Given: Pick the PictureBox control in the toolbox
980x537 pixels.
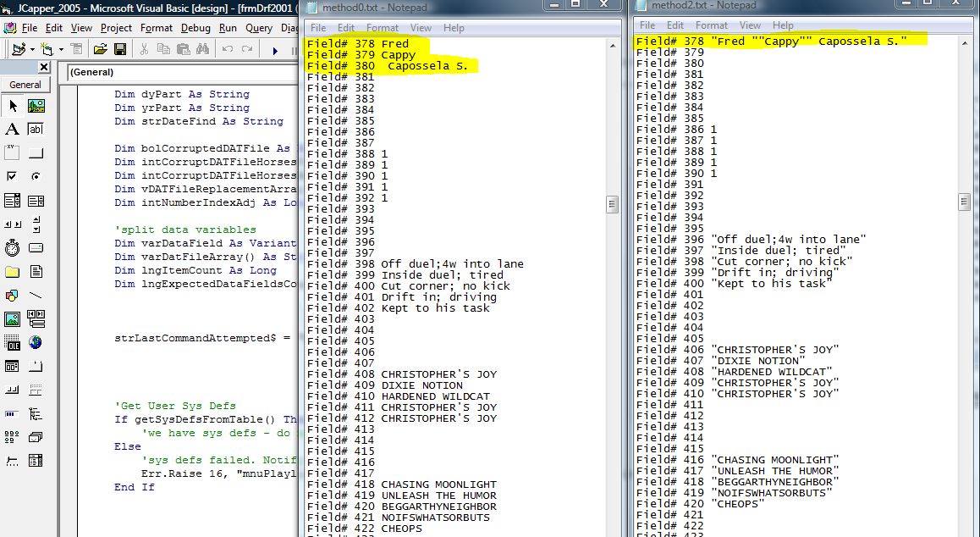Looking at the screenshot, I should 36,106.
